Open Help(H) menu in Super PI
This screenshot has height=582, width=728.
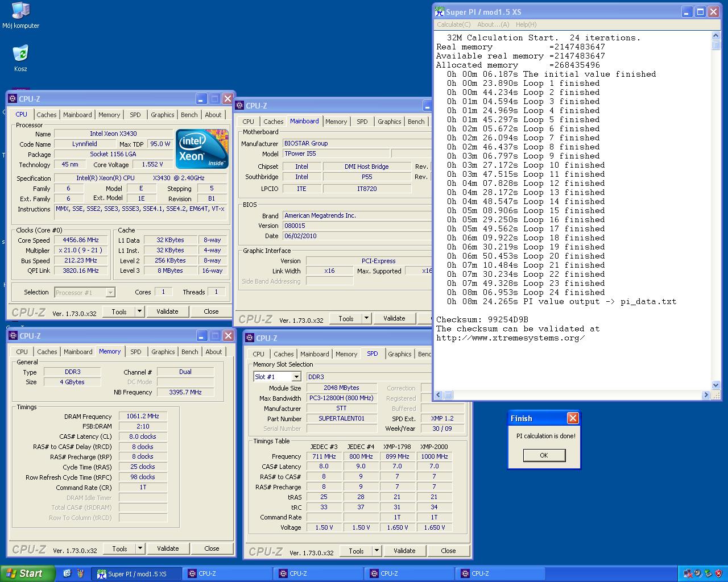point(526,24)
